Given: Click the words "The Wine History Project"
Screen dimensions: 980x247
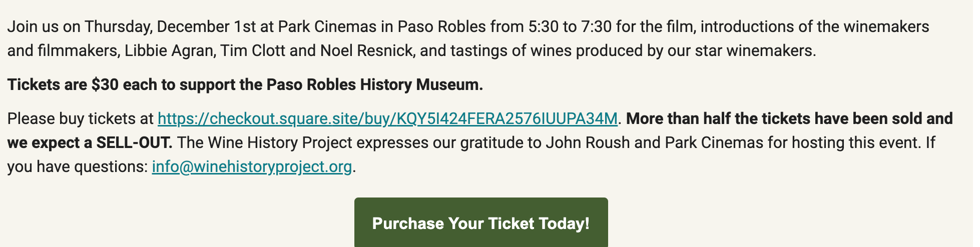Looking at the screenshot, I should [265, 142].
